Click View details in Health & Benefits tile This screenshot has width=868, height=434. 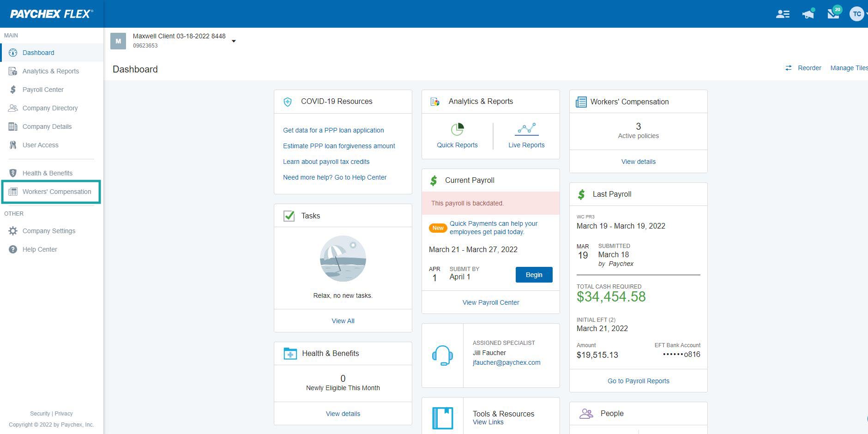[343, 414]
